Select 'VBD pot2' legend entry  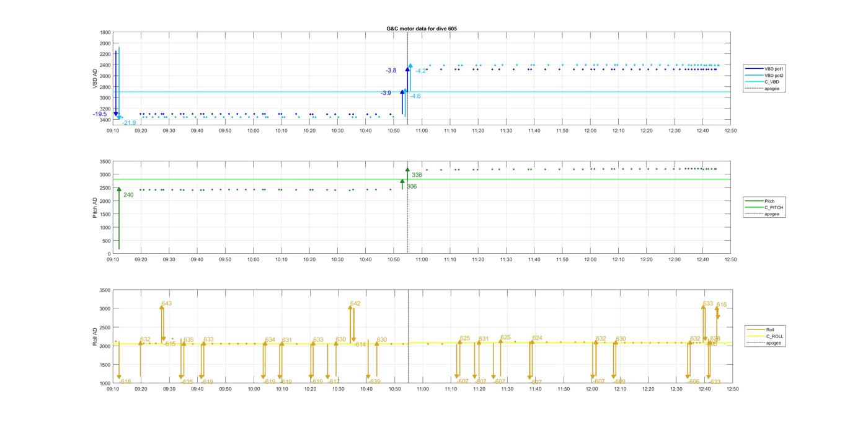(x=765, y=76)
